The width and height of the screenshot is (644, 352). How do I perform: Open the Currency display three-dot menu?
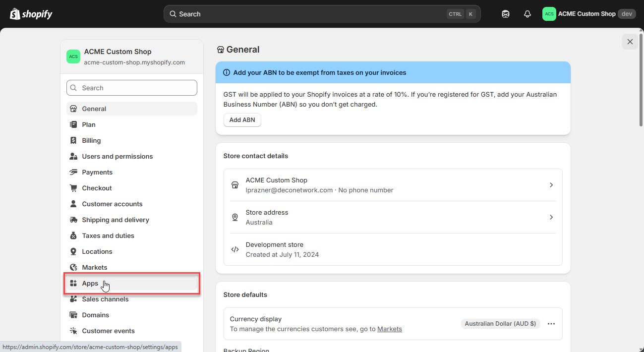tap(551, 324)
